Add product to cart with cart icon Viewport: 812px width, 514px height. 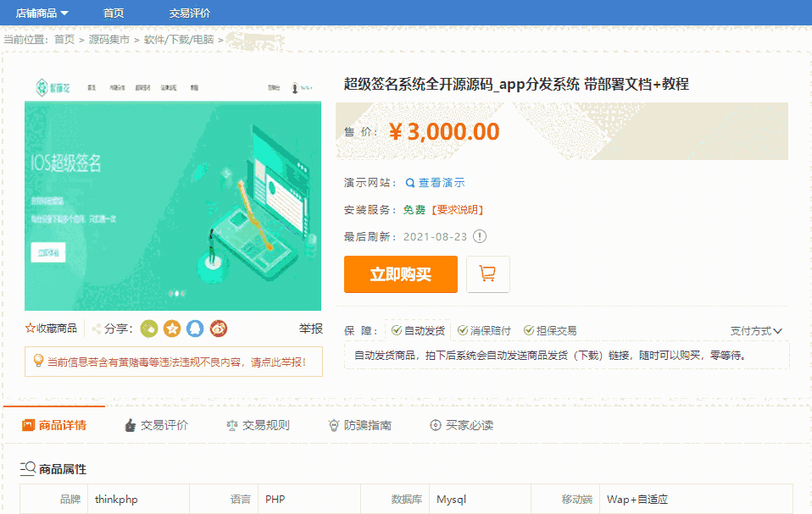point(488,274)
